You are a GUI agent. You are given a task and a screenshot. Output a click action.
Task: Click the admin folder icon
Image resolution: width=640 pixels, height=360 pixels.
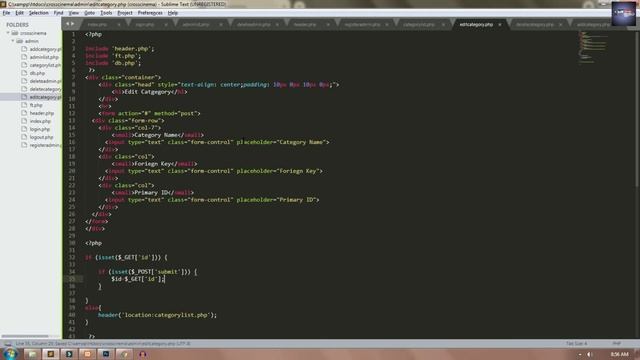[x=20, y=41]
